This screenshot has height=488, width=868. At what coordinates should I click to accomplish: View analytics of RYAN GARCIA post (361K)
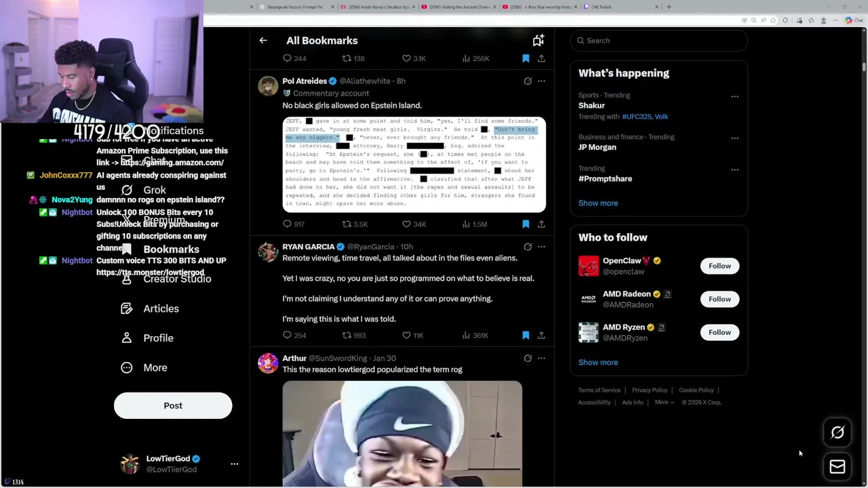click(x=475, y=335)
